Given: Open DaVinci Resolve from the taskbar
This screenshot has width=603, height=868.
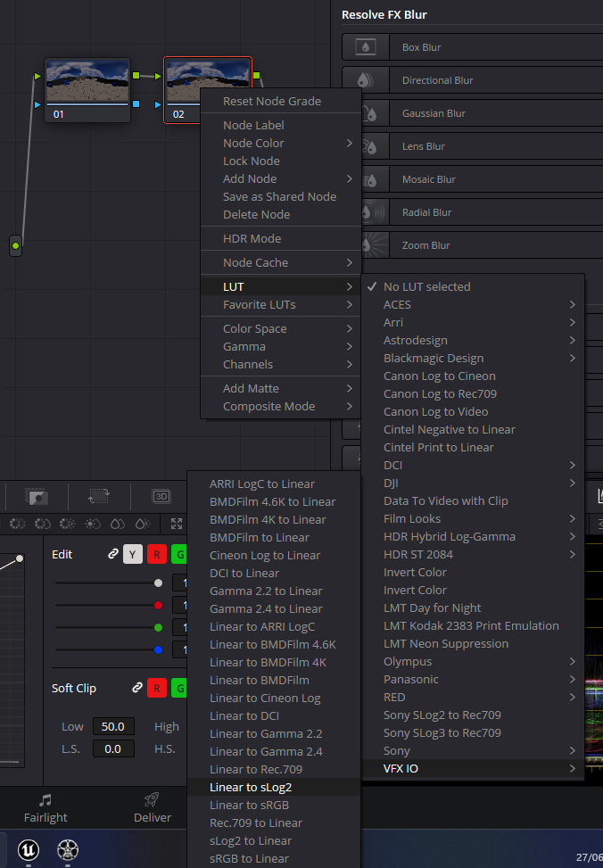Looking at the screenshot, I should (68, 850).
